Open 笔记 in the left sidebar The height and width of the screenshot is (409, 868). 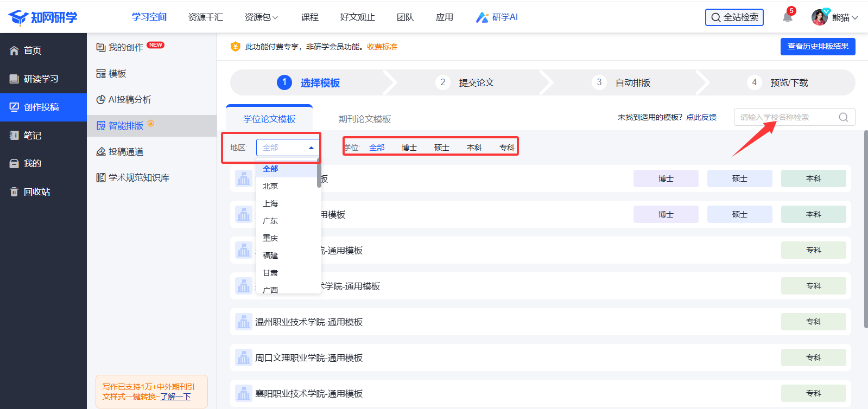32,135
